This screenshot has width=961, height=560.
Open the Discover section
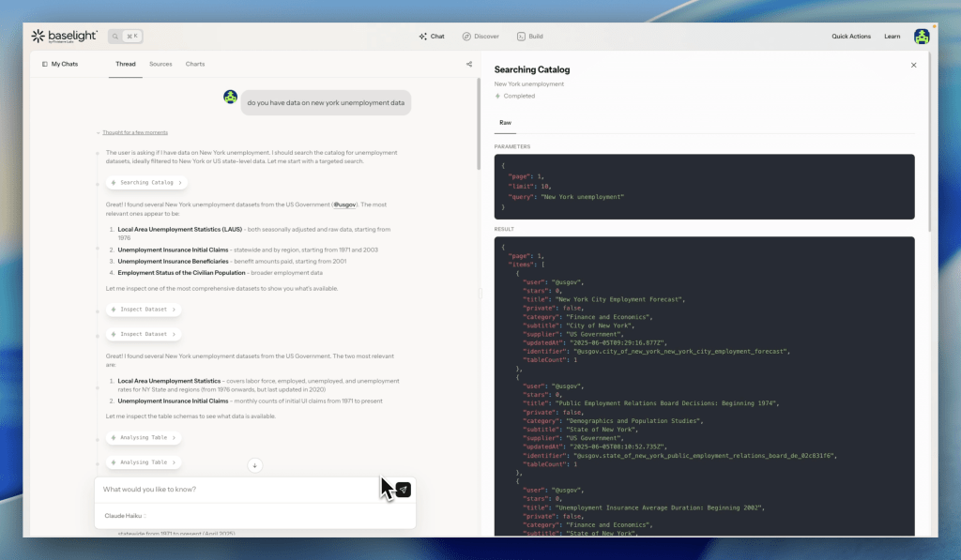[480, 37]
